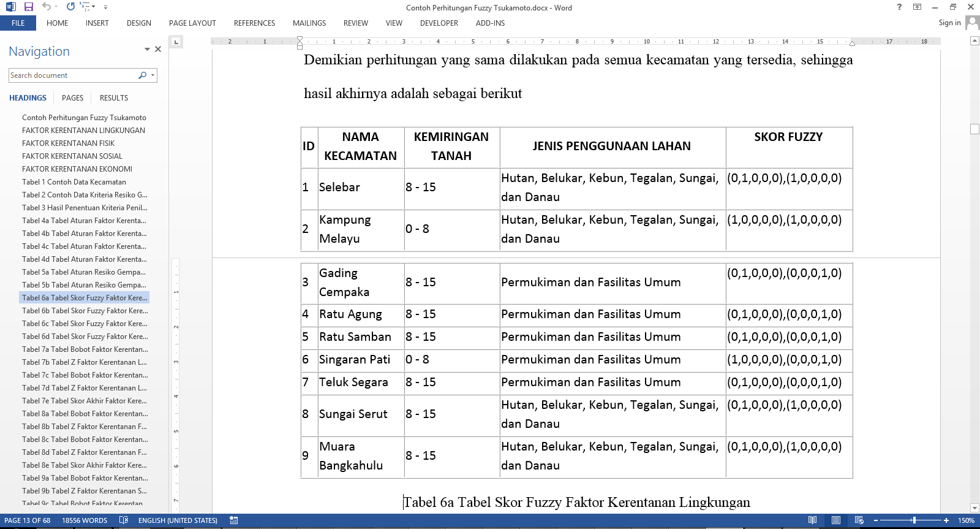Open Customize Quick Access Toolbar dropdown
The image size is (980, 529).
click(105, 7)
